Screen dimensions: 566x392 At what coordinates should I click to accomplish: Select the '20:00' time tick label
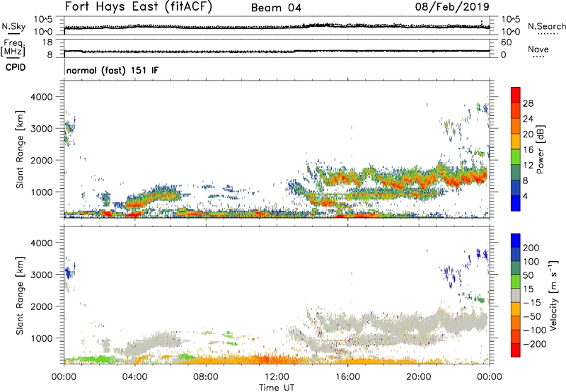(x=418, y=377)
